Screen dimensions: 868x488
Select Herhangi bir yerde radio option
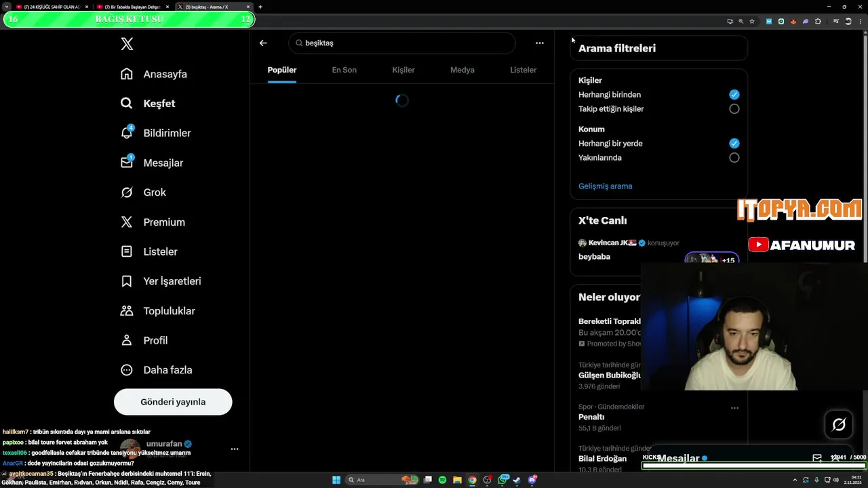734,144
